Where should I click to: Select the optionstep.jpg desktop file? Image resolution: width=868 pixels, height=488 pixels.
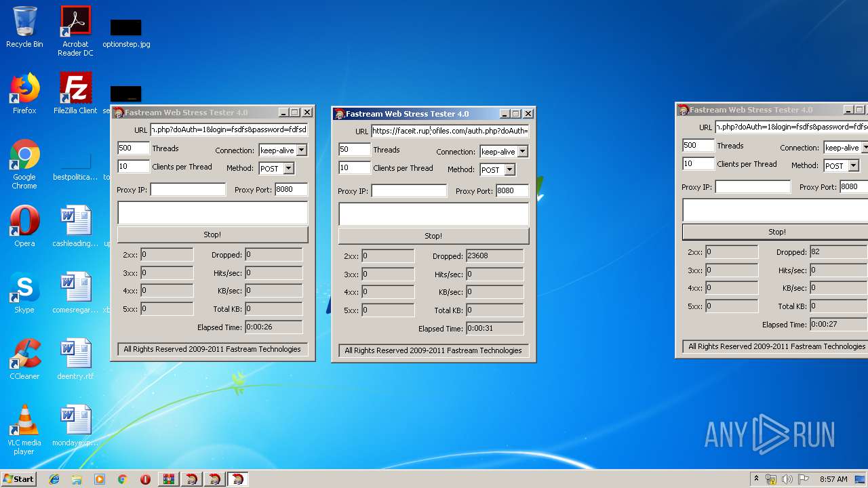126,34
